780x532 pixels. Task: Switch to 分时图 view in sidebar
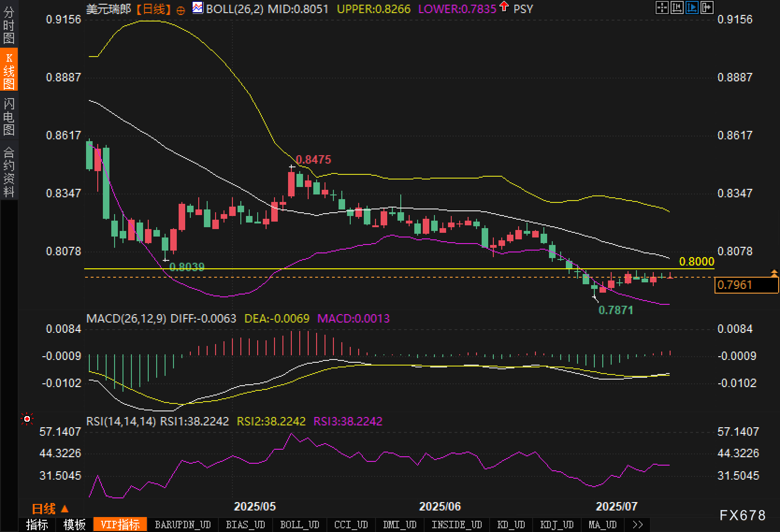pos(9,25)
